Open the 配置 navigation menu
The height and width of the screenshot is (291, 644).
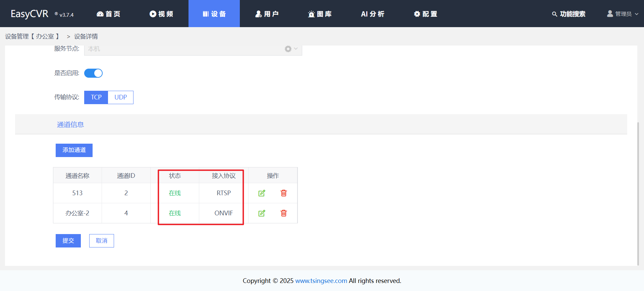[425, 14]
